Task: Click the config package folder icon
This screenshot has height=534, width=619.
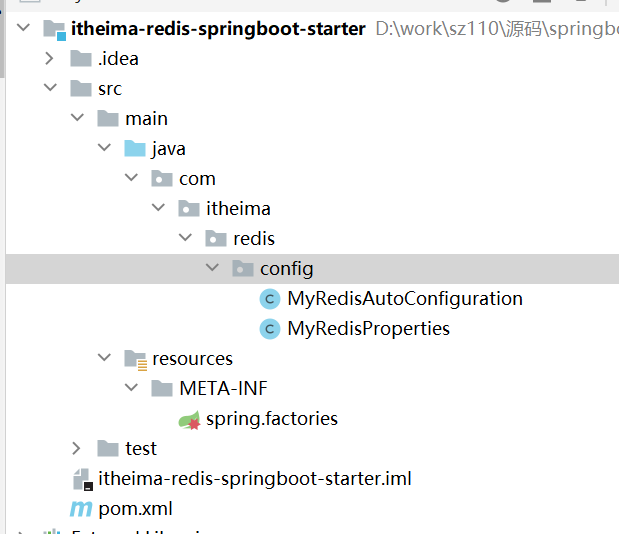Action: click(x=243, y=269)
